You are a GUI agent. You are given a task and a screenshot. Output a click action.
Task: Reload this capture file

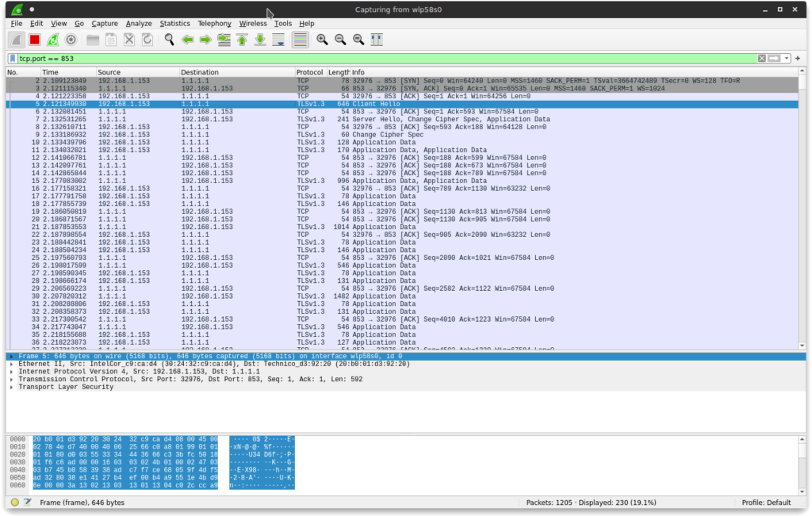147,39
